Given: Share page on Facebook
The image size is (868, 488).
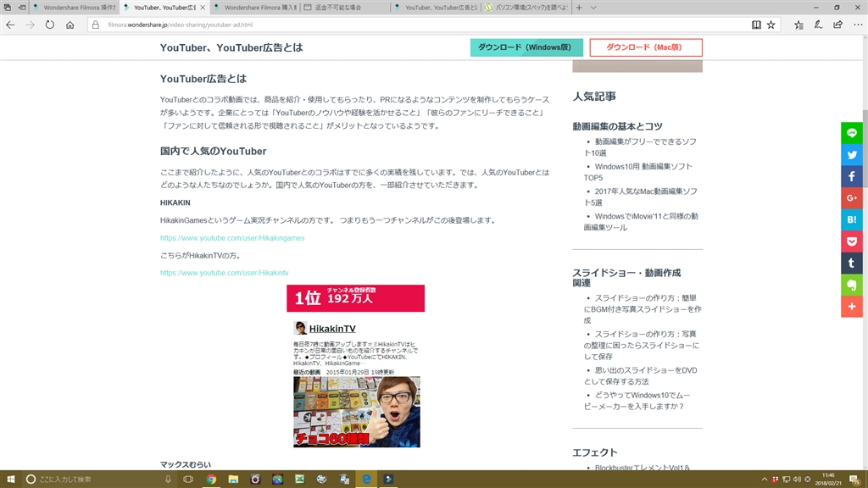Looking at the screenshot, I should click(851, 176).
